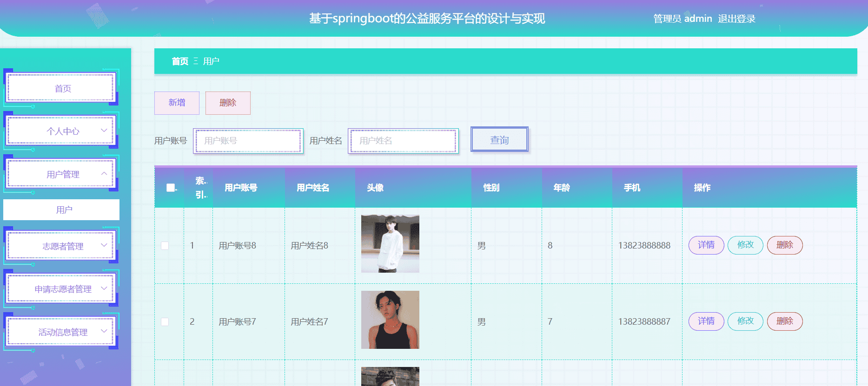Expand the 申请志愿者管理 sidebar menu

(x=61, y=289)
